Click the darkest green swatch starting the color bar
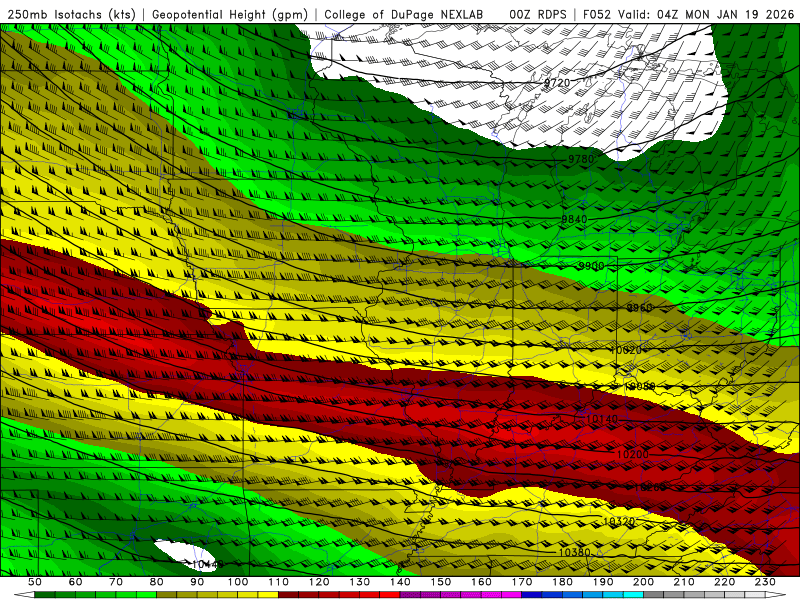Viewport: 800px width, 600px height. pyautogui.click(x=45, y=595)
